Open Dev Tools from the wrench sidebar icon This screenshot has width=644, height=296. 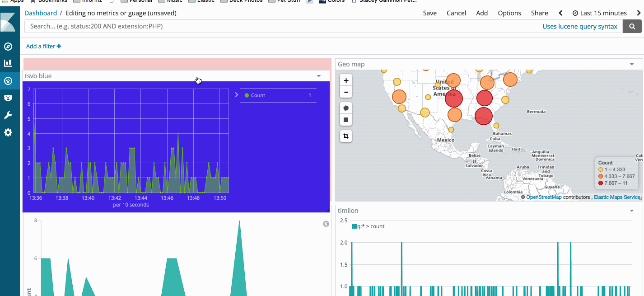tap(8, 115)
